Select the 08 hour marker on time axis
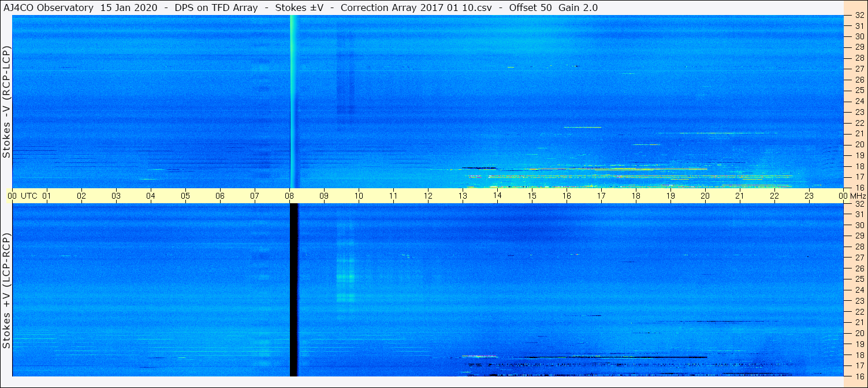 (289, 196)
